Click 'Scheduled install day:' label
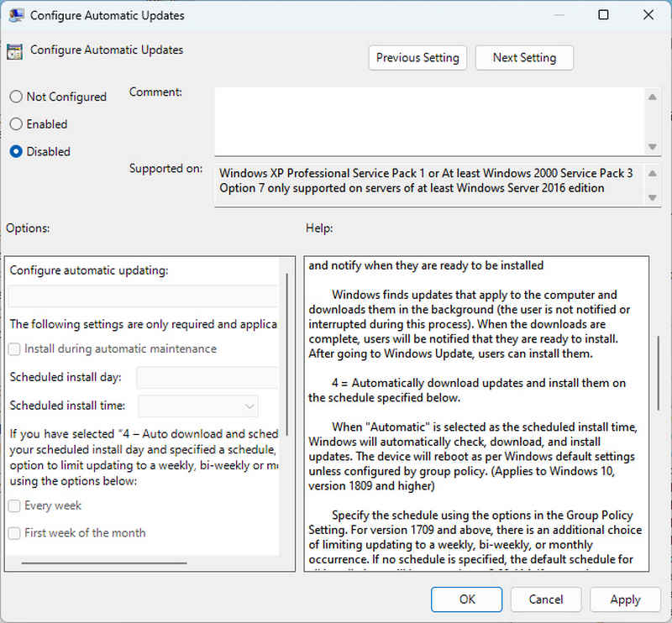The height and width of the screenshot is (623, 672). pos(66,377)
